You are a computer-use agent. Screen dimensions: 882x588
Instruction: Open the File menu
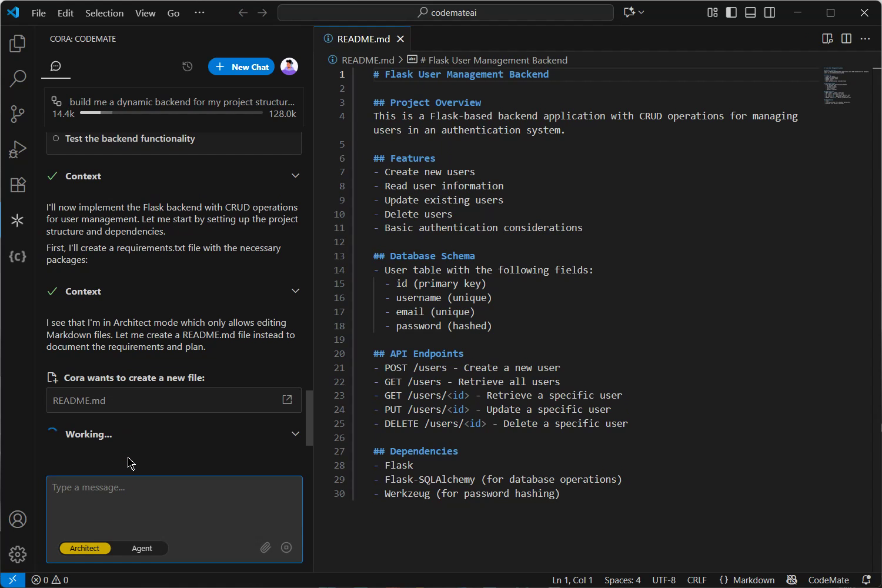(39, 13)
